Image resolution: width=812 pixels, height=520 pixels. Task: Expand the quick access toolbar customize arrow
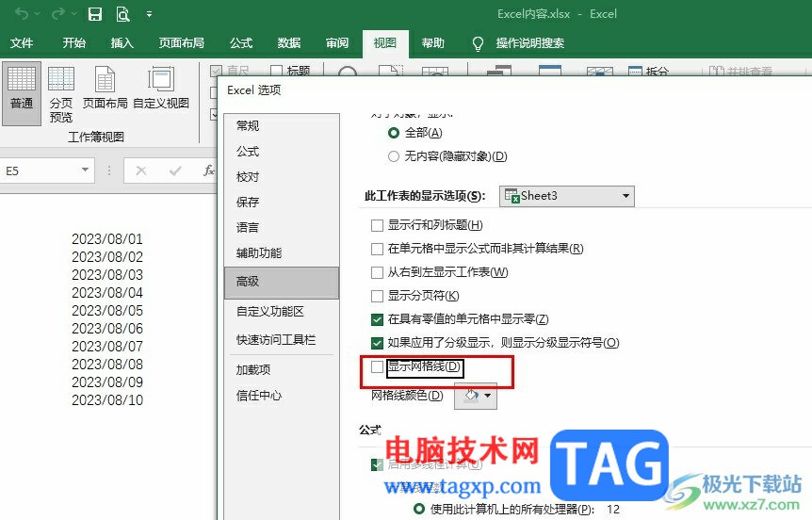[x=149, y=14]
